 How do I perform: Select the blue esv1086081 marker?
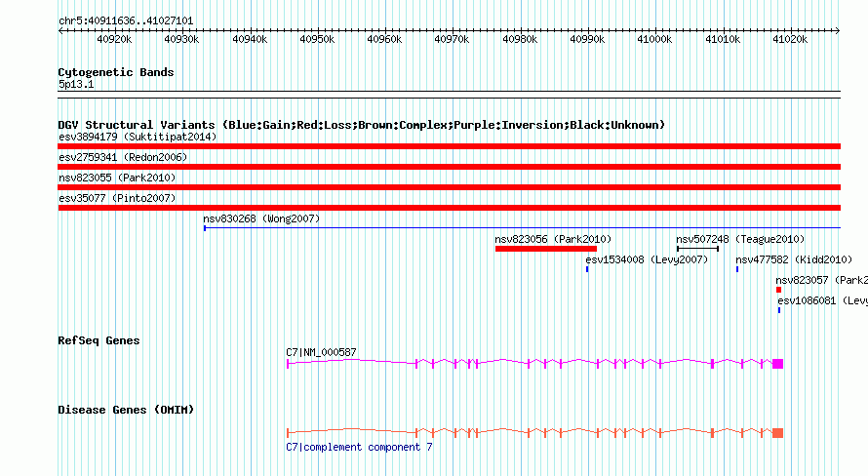tap(779, 310)
